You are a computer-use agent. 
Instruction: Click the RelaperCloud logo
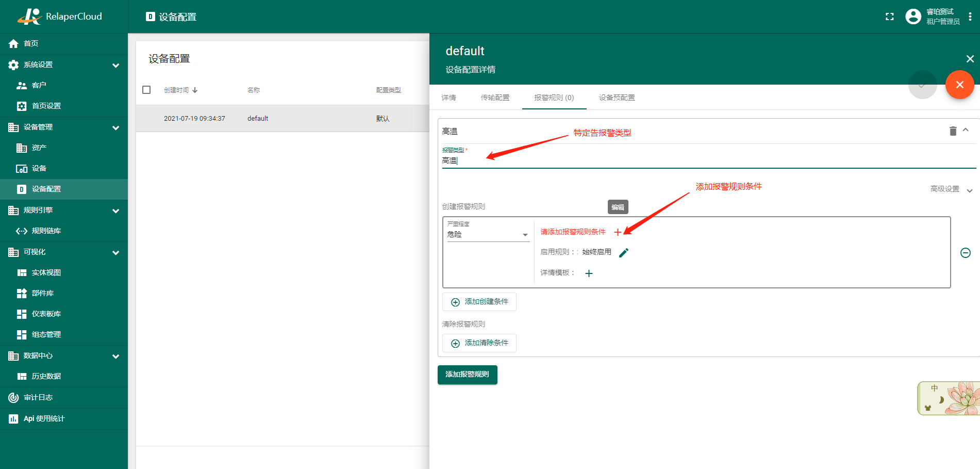click(60, 17)
